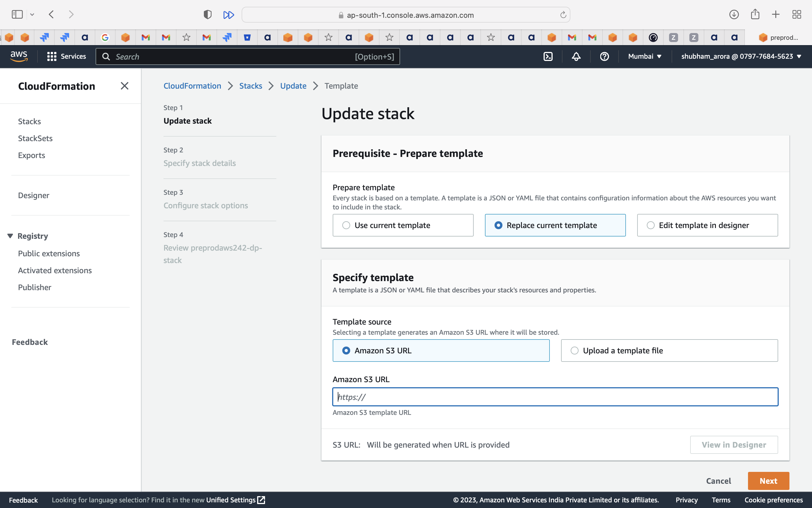Open Public extensions under Registry
812x508 pixels.
pyautogui.click(x=49, y=253)
